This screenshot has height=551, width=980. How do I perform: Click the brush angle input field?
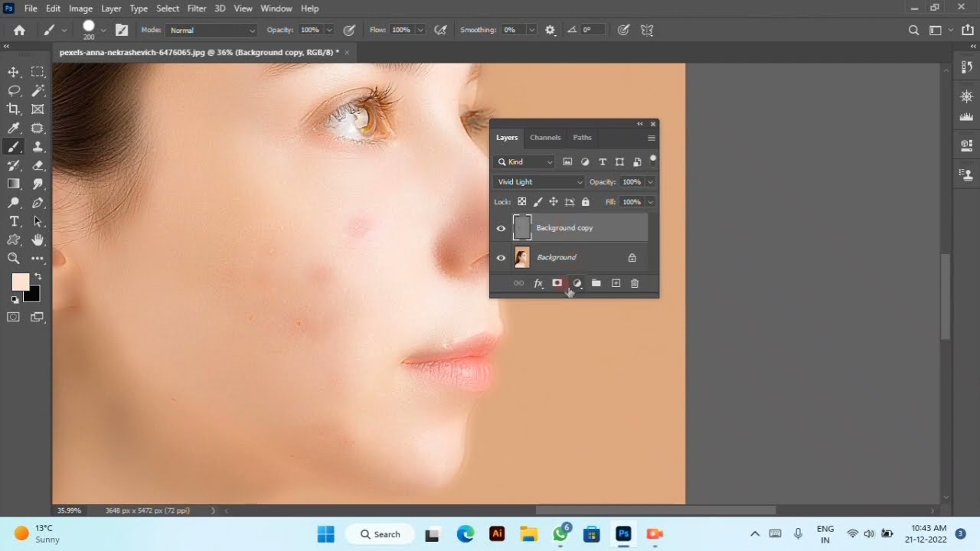point(592,30)
